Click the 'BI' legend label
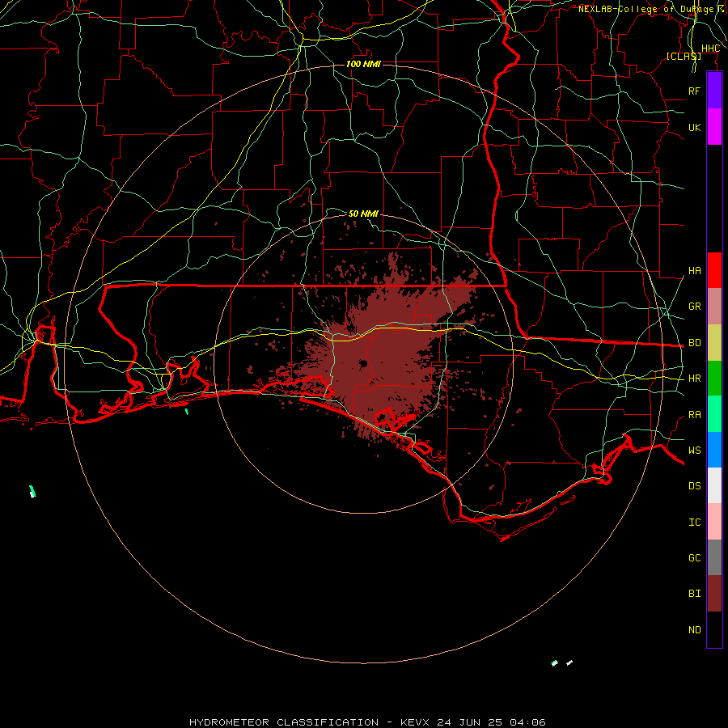This screenshot has height=728, width=728. pyautogui.click(x=695, y=594)
